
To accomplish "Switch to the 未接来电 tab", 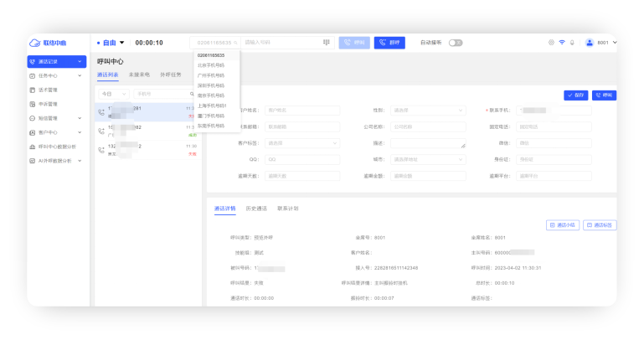I will pos(139,75).
